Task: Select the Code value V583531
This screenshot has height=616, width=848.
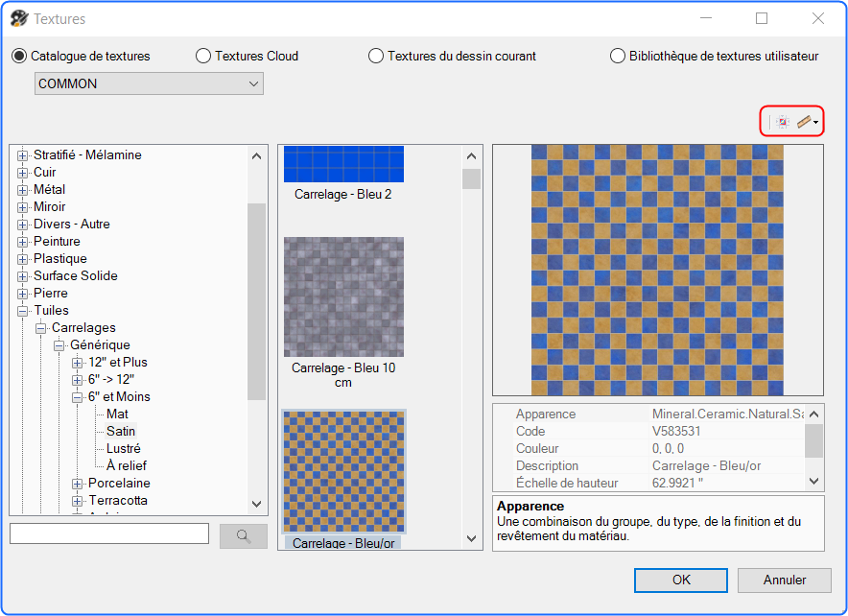Action: (x=676, y=431)
